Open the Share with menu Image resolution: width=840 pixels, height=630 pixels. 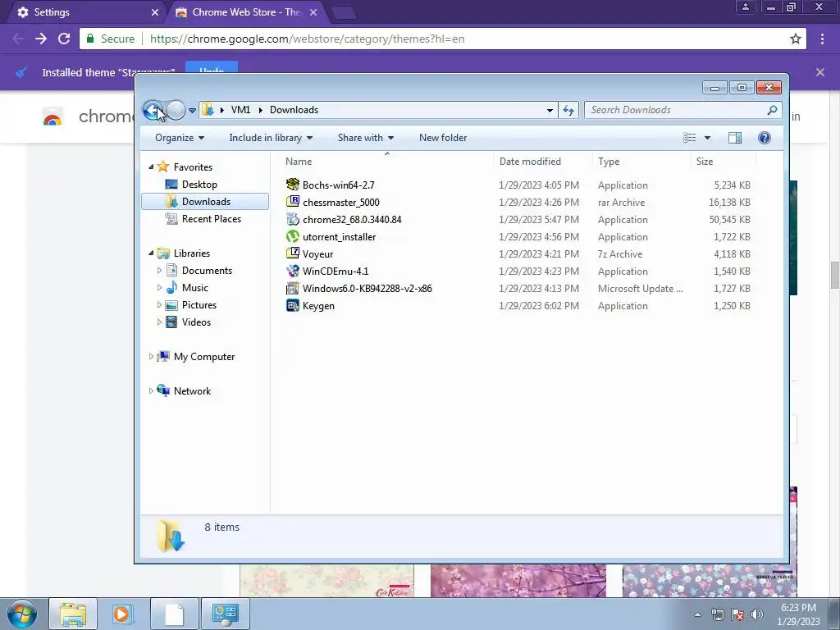[366, 138]
